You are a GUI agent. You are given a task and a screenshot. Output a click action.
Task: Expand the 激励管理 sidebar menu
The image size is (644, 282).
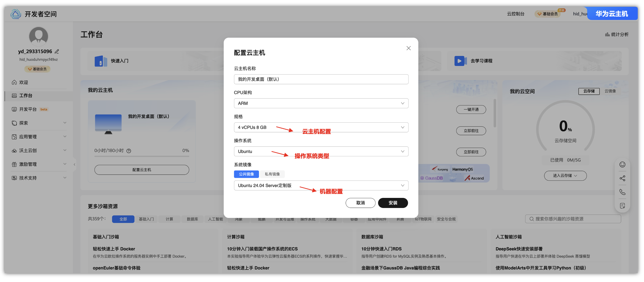[x=65, y=164]
